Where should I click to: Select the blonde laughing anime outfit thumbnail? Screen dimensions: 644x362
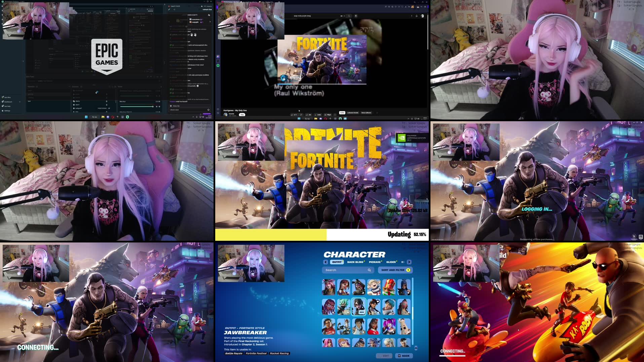tap(374, 287)
